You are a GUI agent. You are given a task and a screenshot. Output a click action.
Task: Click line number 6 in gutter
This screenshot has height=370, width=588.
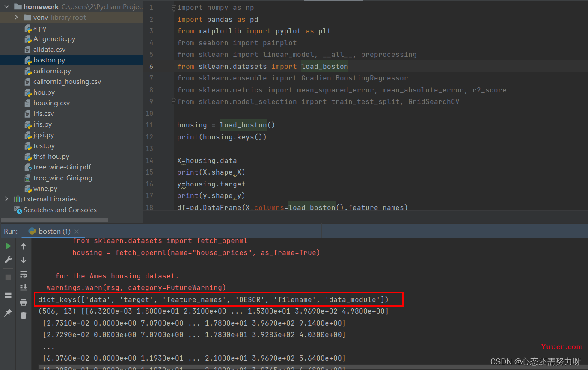pyautogui.click(x=151, y=66)
